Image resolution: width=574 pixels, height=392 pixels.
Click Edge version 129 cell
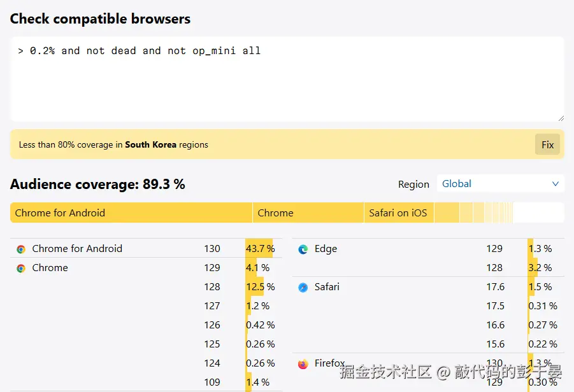[x=494, y=249]
